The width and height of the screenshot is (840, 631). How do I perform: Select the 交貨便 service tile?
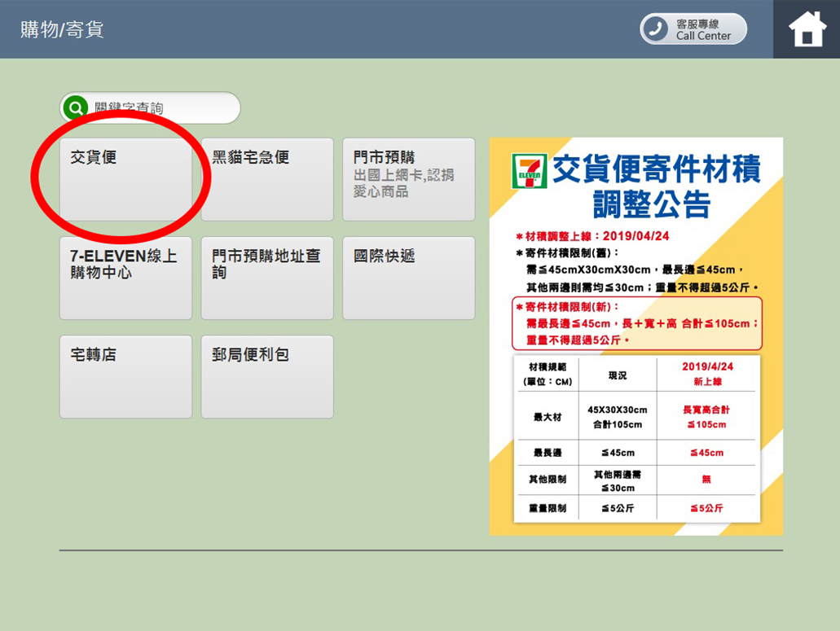point(126,179)
